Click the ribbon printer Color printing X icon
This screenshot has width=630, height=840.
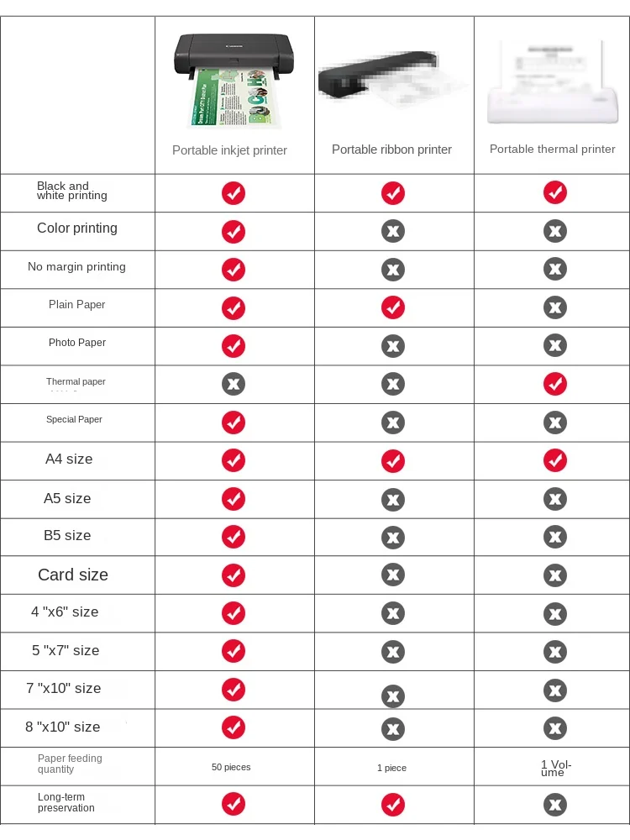[393, 232]
